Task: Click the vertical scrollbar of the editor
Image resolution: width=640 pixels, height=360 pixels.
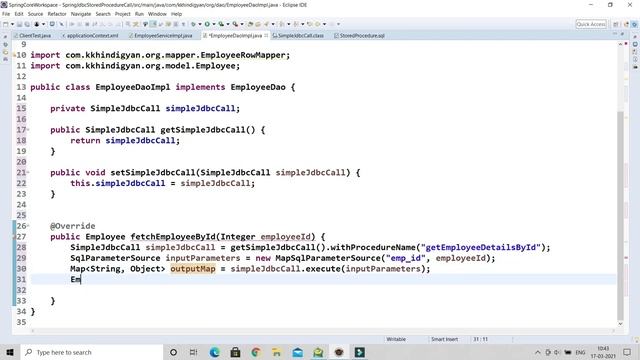Action: 620,215
